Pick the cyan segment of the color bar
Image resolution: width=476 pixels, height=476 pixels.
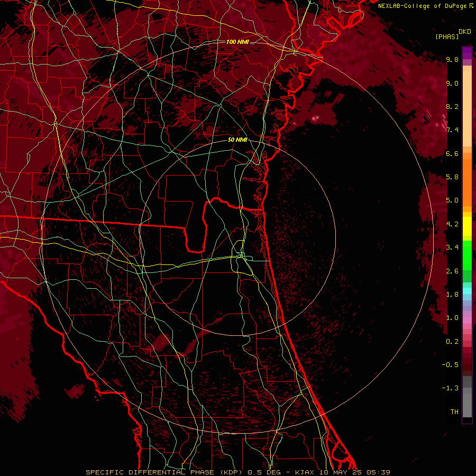[467, 291]
